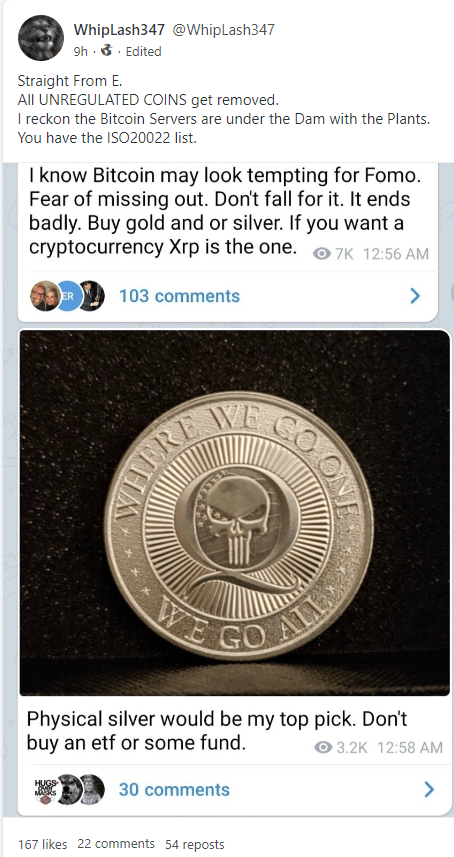Expand the 30 comments thread chevron

[x=429, y=789]
